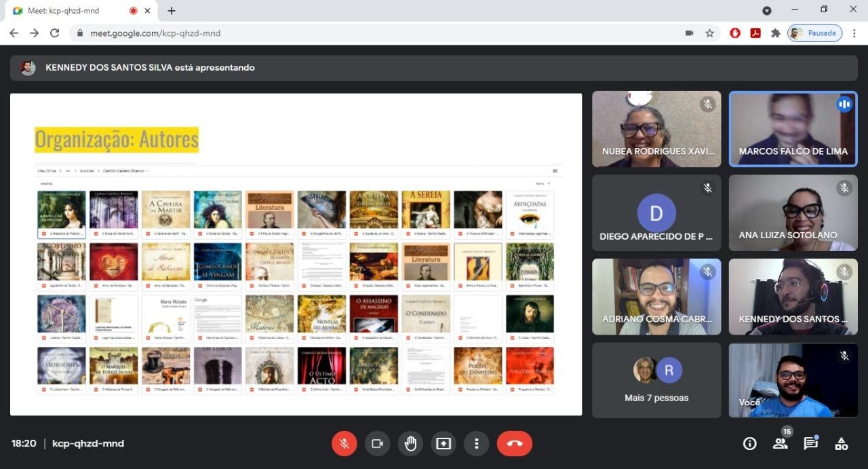Screen dimensions: 868x469
Task: Click the audio indicator on Marcos's tile
Action: [x=844, y=105]
